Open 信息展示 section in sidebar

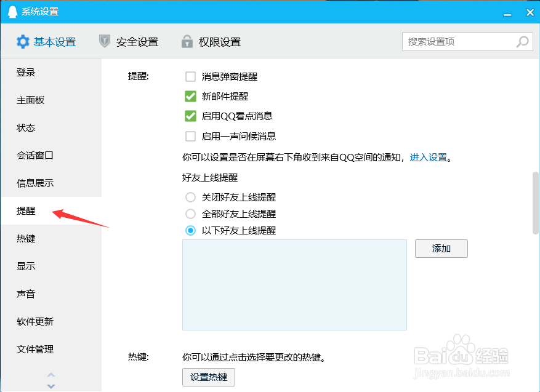click(51, 183)
